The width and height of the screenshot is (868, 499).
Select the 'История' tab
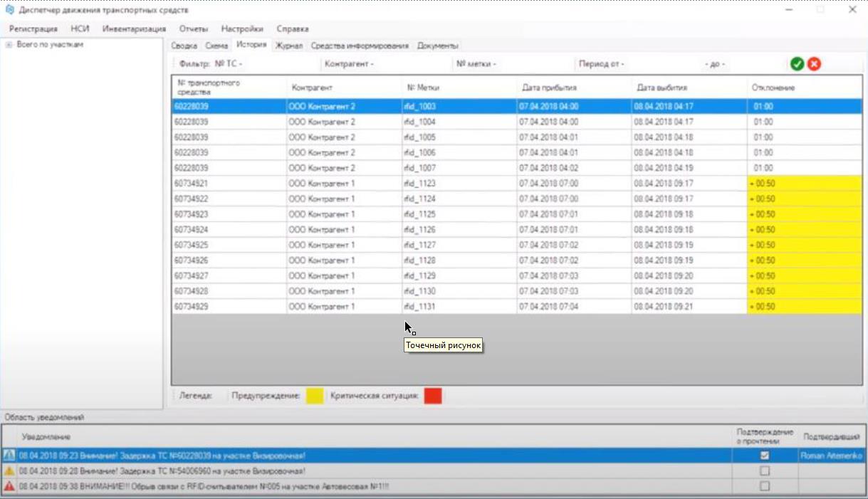[251, 46]
